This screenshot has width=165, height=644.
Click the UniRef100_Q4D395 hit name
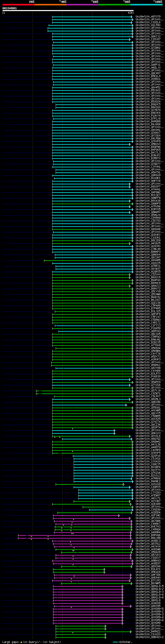point(148,606)
